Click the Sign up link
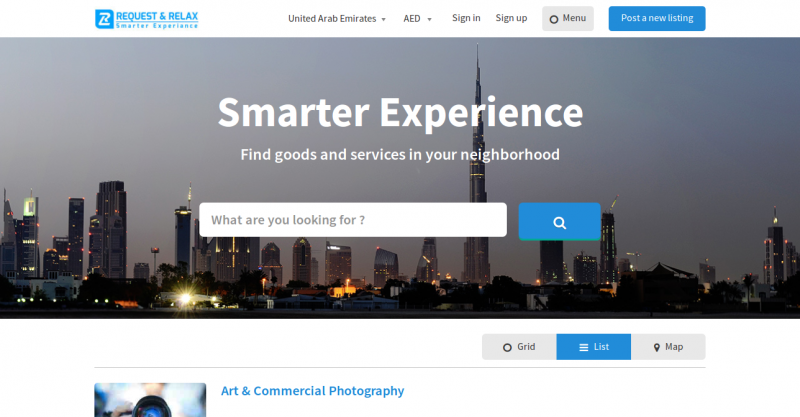The width and height of the screenshot is (800, 417). coord(511,18)
